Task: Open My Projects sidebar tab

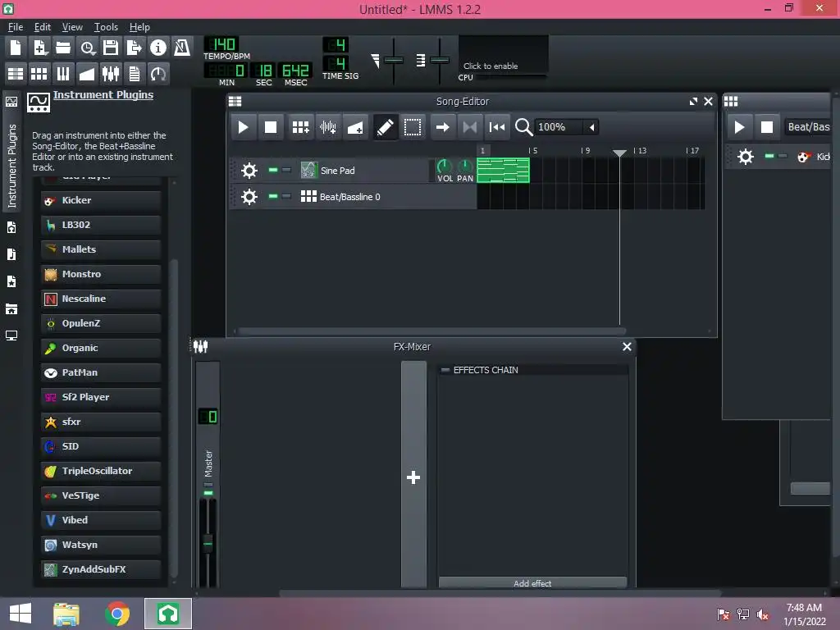Action: (x=11, y=228)
